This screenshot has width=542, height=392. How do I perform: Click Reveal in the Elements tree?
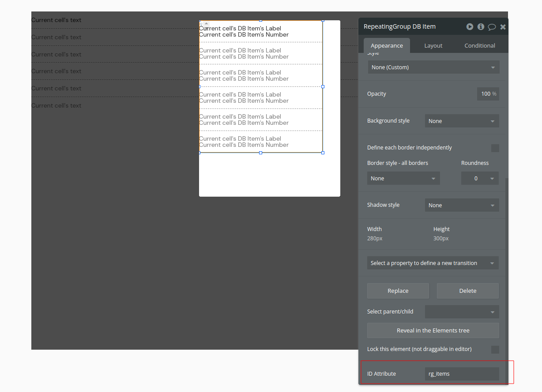tap(433, 330)
